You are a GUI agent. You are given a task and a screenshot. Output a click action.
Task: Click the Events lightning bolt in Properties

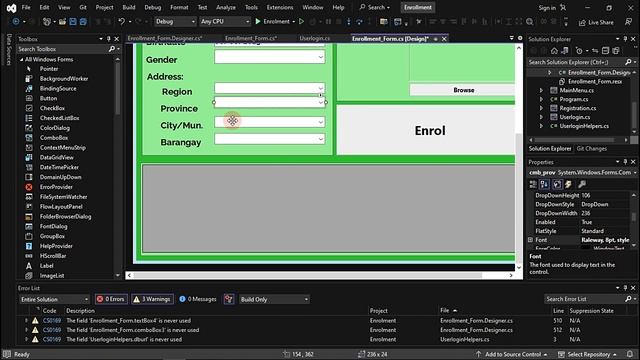click(568, 184)
